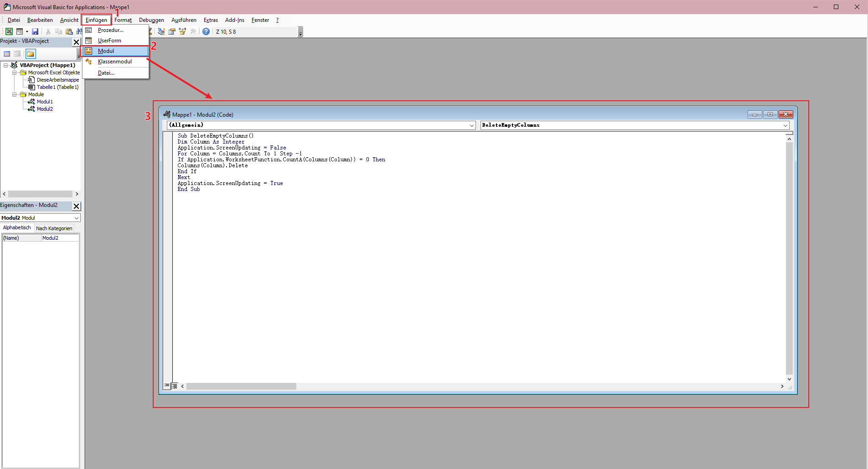Screen dimensions: 868x469
Task: Select DieseArbeitsmappe in the project tree
Action: [x=58, y=80]
